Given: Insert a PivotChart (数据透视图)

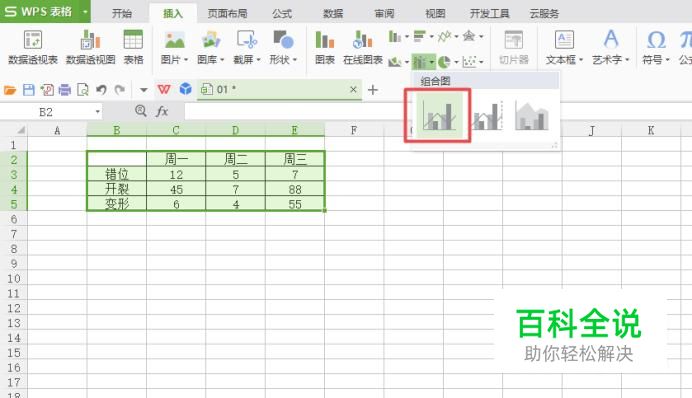Looking at the screenshot, I should 90,47.
